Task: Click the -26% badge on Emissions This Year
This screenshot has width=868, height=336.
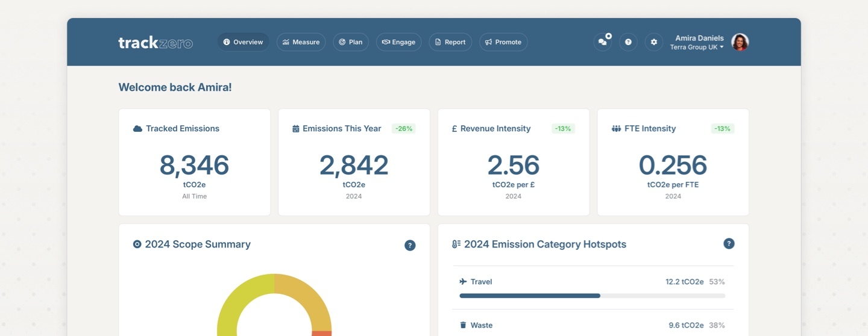Action: click(x=403, y=128)
